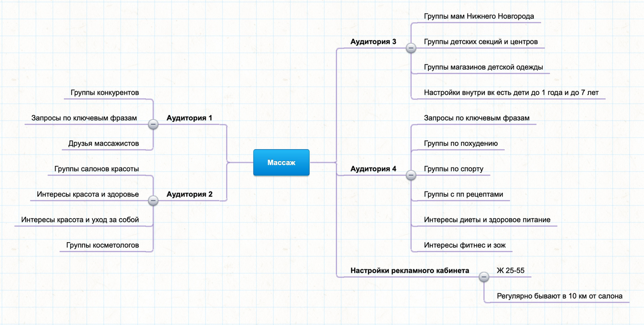Select the Ж 25-55 subtopic
Viewport: 644px width, 325px height.
(511, 270)
